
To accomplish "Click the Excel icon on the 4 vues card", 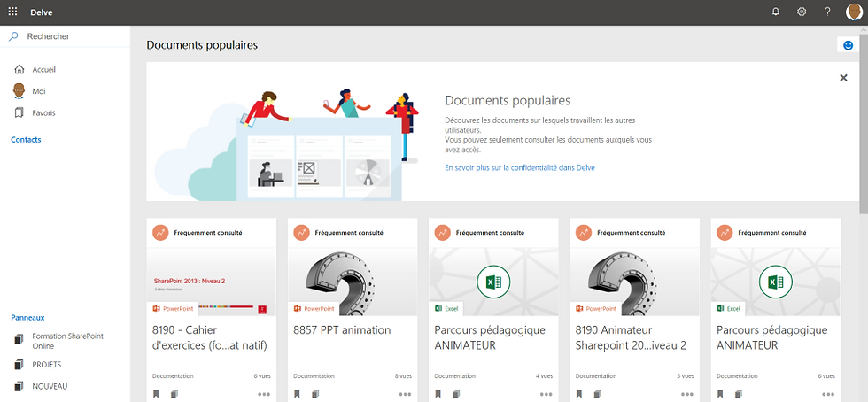I will coord(494,282).
